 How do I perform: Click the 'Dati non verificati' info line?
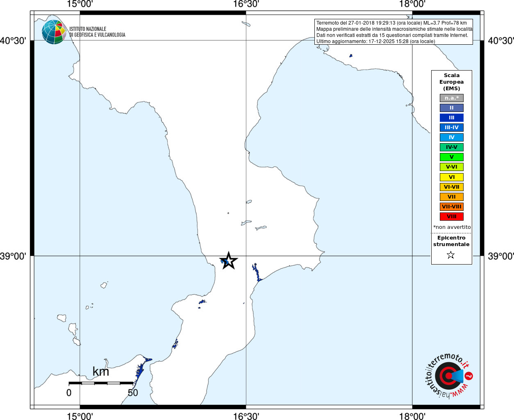392,35
